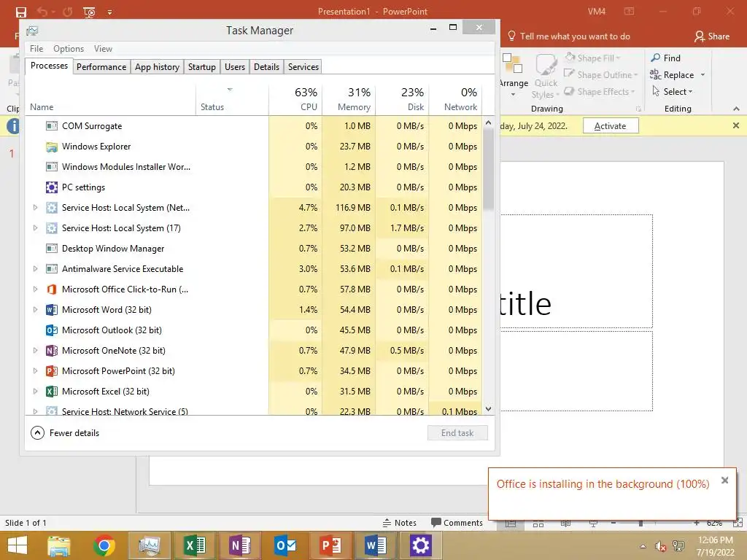Click the Microsoft Excel process icon
747x560 pixels.
coord(52,392)
